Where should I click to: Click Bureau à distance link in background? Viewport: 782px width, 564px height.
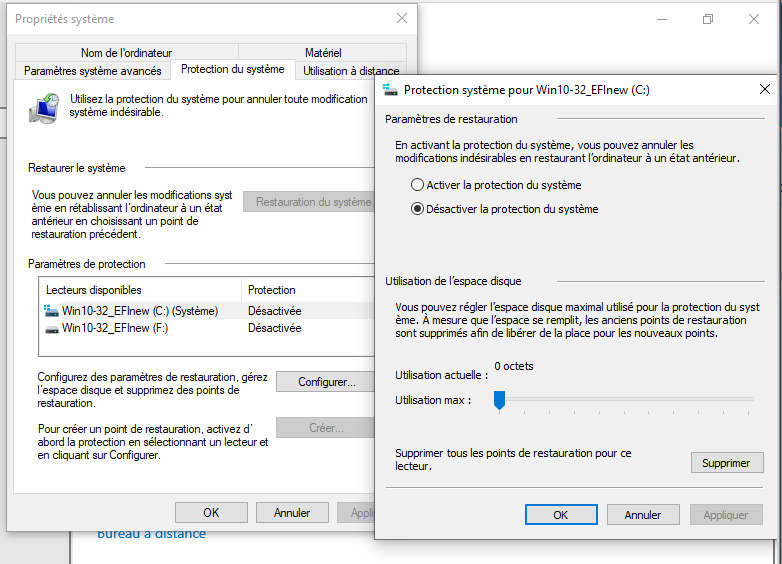[152, 534]
